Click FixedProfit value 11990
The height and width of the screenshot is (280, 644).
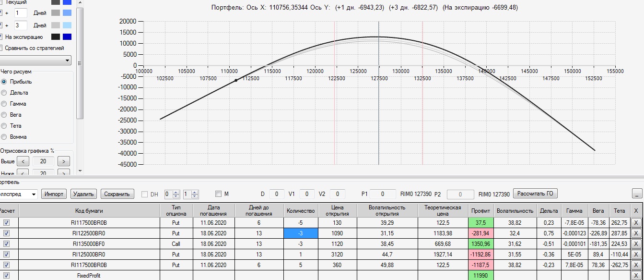pos(480,276)
